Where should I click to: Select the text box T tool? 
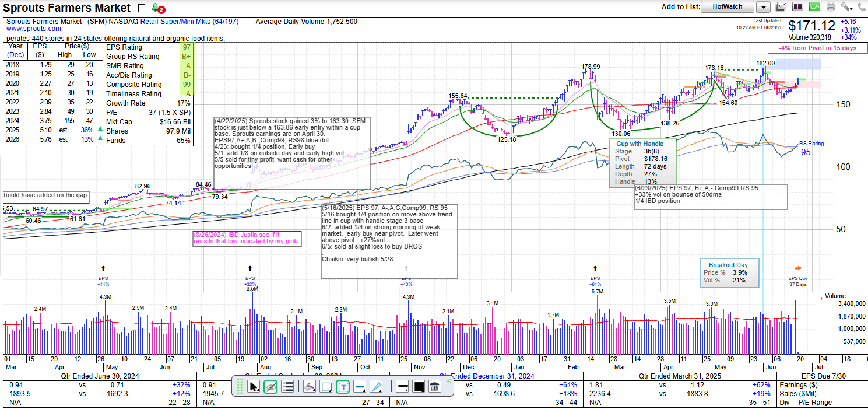343,386
